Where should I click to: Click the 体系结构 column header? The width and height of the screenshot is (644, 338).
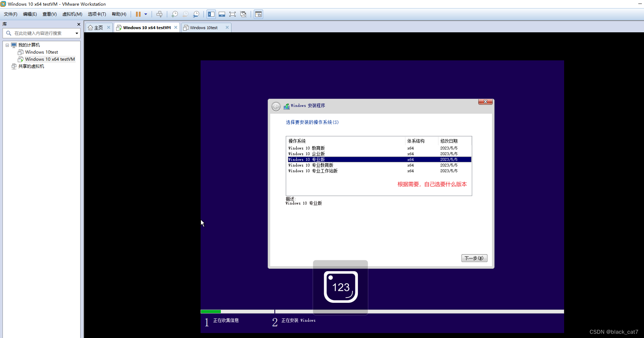click(421, 141)
